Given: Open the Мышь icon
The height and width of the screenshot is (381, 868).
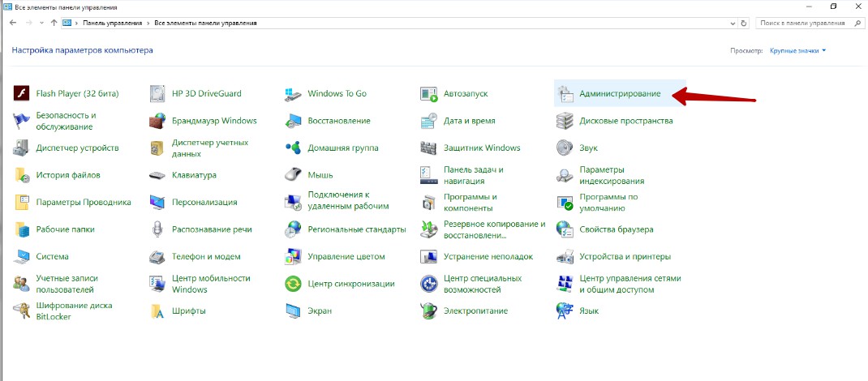Looking at the screenshot, I should pyautogui.click(x=293, y=175).
